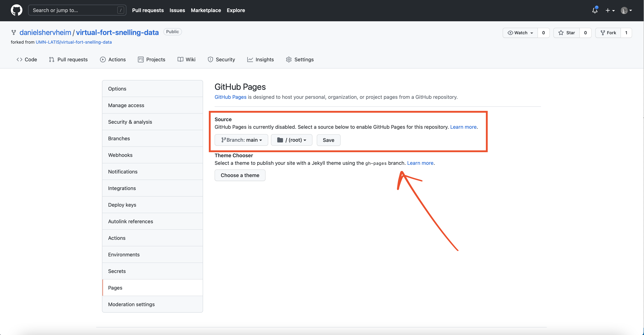This screenshot has height=335, width=644.
Task: Select Options in settings sidebar
Action: [x=153, y=89]
